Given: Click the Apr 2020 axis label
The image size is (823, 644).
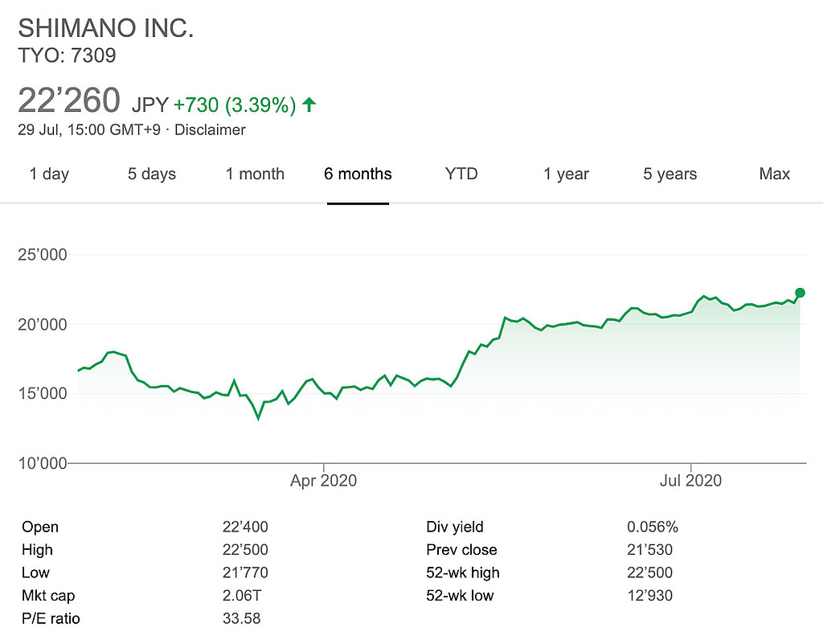Looking at the screenshot, I should (x=323, y=481).
